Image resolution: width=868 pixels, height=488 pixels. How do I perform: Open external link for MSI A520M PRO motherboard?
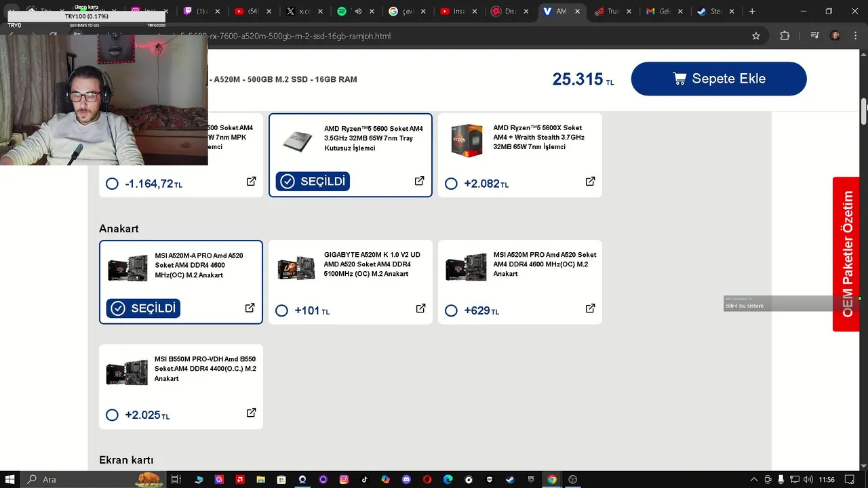pyautogui.click(x=590, y=308)
